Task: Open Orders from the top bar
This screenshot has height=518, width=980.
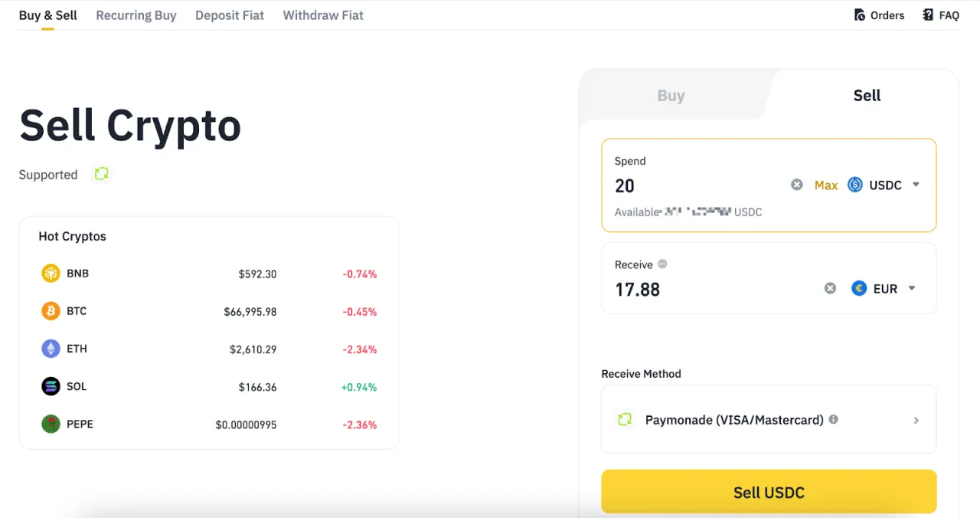Action: point(879,15)
